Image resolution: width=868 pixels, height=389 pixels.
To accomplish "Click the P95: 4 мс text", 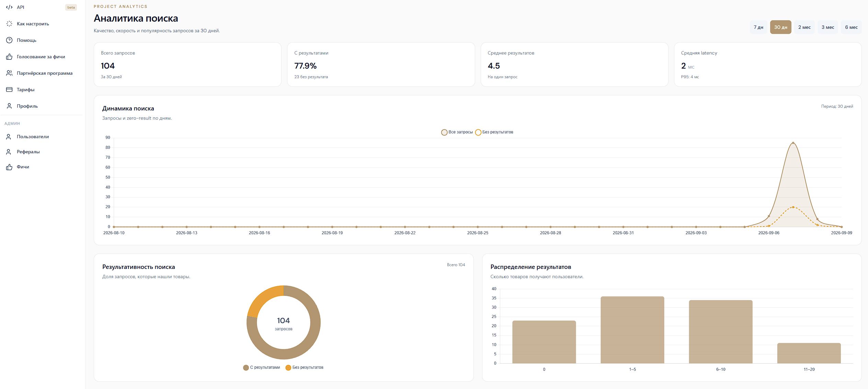I will [x=690, y=77].
